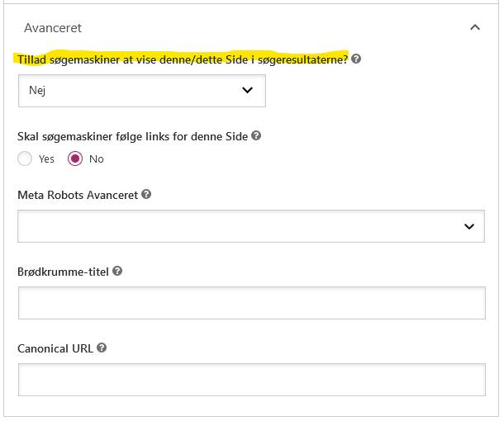Click into the Canonical URL field
504x421 pixels.
(x=252, y=380)
